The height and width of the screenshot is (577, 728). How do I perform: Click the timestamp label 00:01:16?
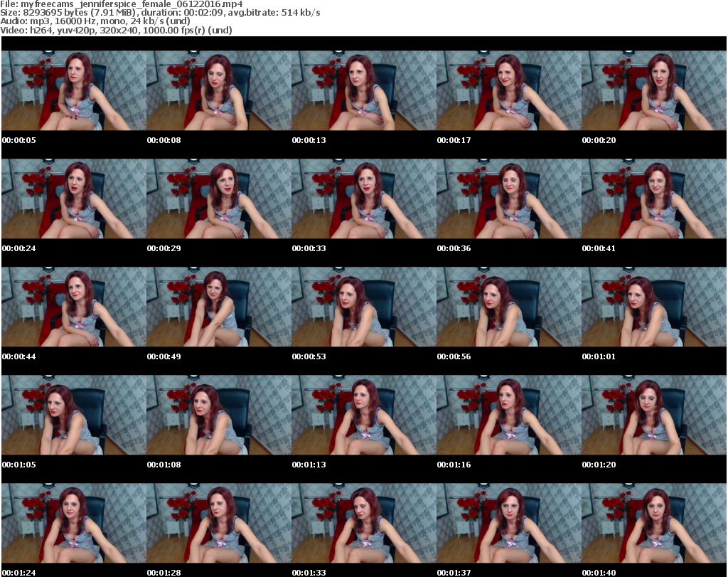click(454, 465)
